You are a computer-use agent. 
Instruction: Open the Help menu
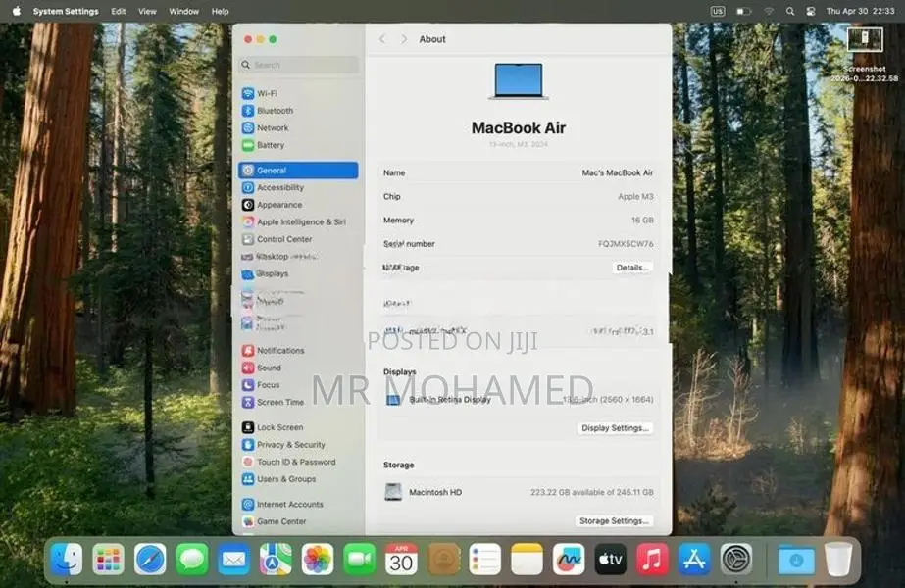(x=220, y=11)
